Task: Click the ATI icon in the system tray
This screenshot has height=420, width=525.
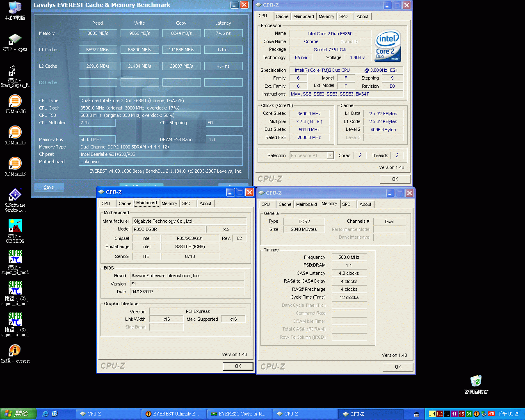Action: 491,414
